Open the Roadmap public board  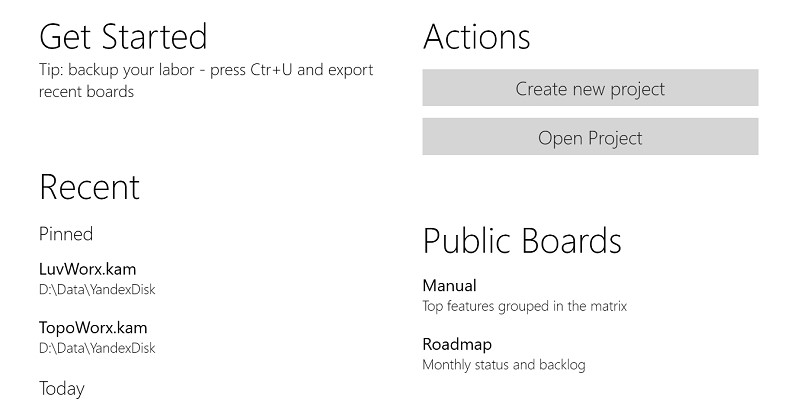(x=457, y=344)
